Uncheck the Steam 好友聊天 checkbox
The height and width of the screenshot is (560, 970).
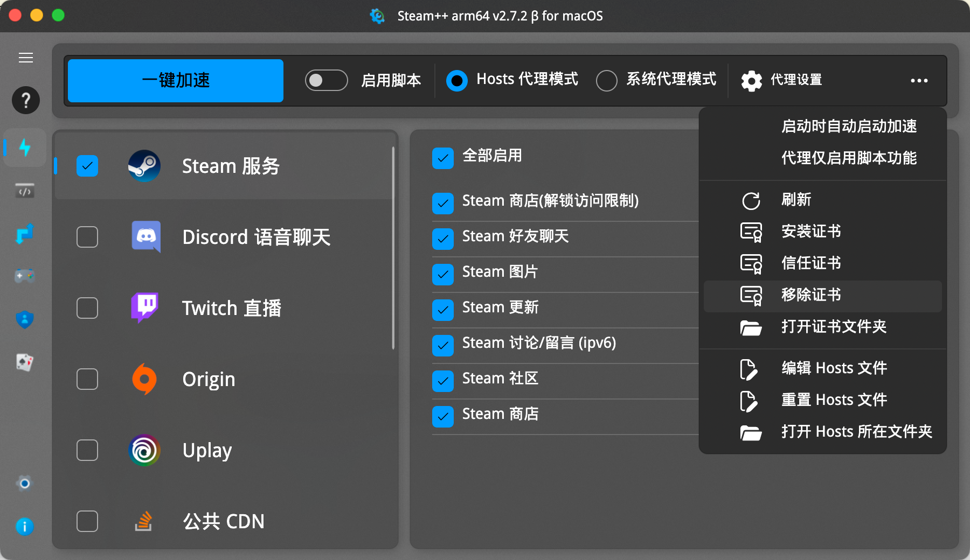(443, 239)
